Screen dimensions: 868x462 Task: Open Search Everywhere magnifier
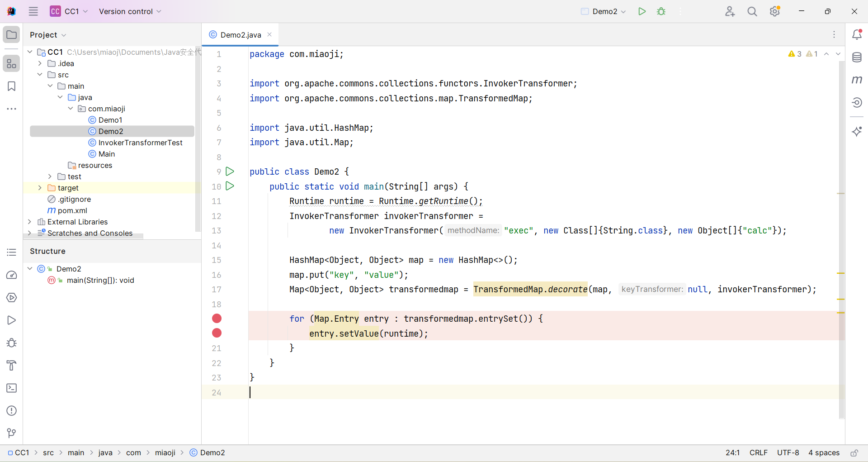pyautogui.click(x=752, y=11)
